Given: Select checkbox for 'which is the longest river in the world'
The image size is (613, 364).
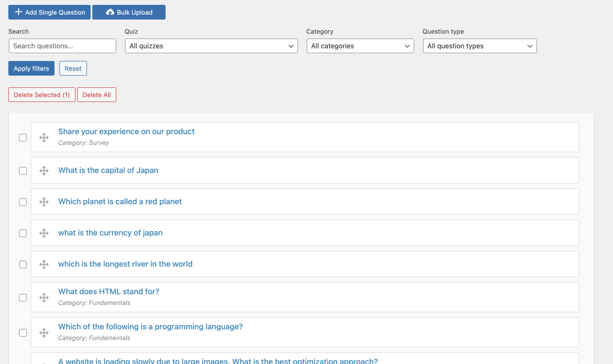Looking at the screenshot, I should point(23,265).
